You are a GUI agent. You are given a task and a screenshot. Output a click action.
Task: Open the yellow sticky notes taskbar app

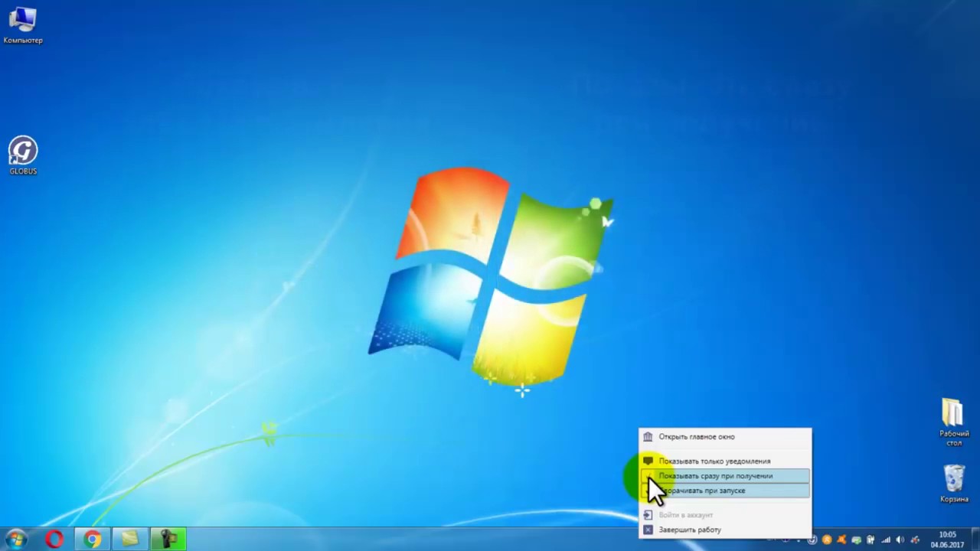click(x=130, y=540)
